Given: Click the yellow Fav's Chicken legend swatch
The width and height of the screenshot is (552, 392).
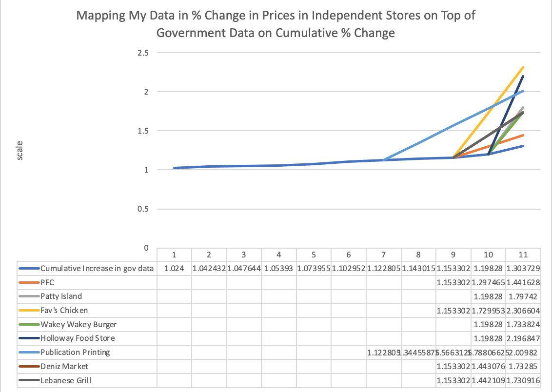Looking at the screenshot, I should click(x=29, y=310).
